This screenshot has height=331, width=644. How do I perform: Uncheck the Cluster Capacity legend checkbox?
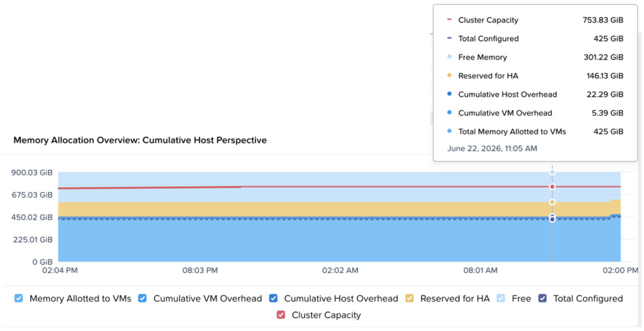tap(281, 315)
